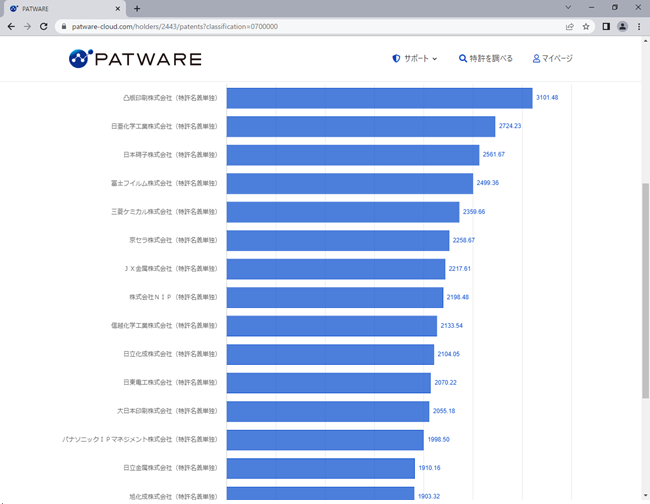Click the 日本碍子株式会社 axis label
Image resolution: width=650 pixels, height=504 pixels.
pos(170,155)
